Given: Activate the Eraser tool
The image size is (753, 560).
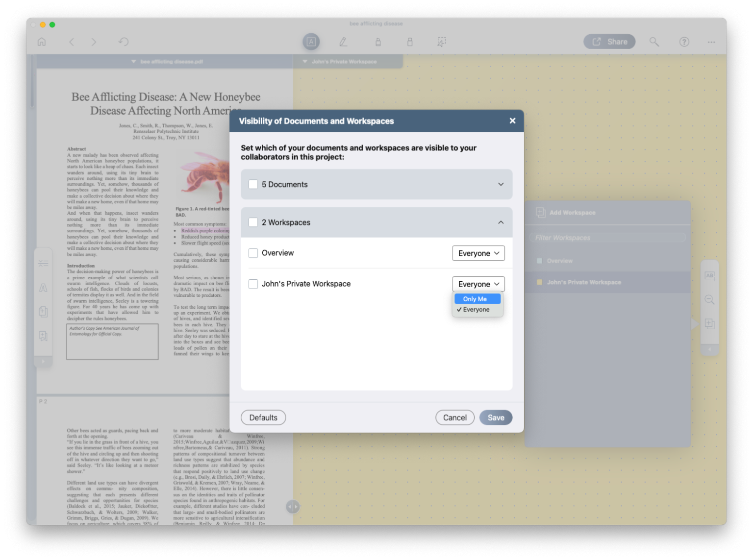Looking at the screenshot, I should 410,42.
